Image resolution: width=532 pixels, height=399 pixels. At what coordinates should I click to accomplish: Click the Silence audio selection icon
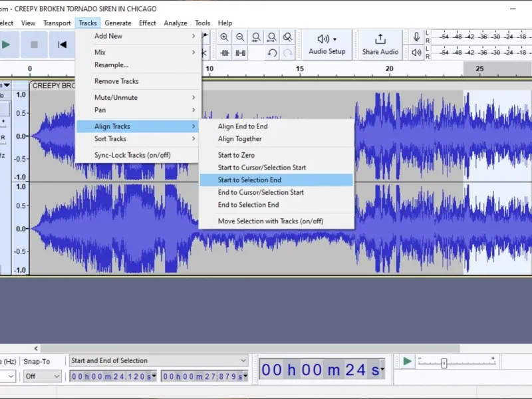pos(241,53)
